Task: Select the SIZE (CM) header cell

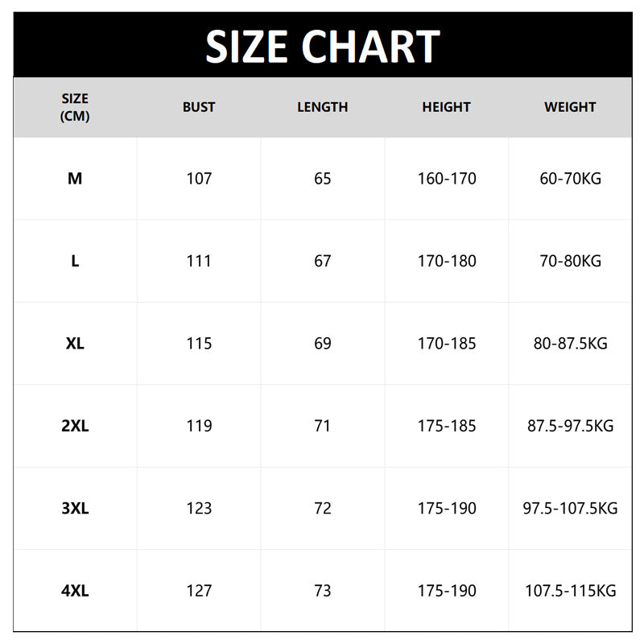Action: pyautogui.click(x=75, y=107)
